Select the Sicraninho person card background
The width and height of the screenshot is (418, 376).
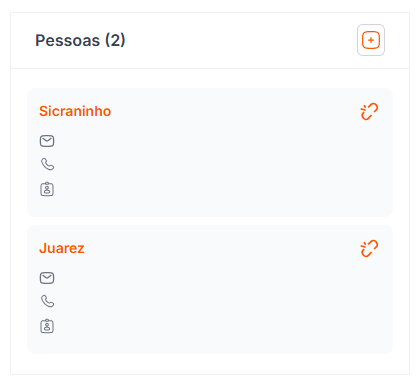click(210, 152)
